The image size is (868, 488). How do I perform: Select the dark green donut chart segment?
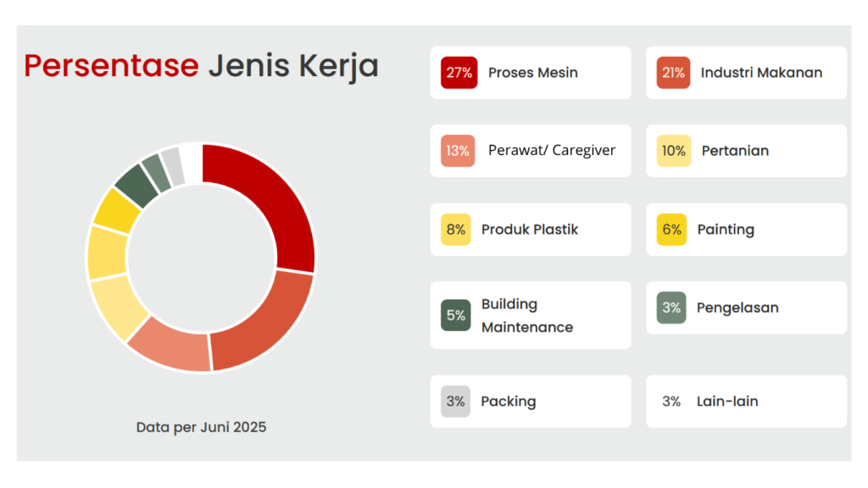tap(134, 183)
